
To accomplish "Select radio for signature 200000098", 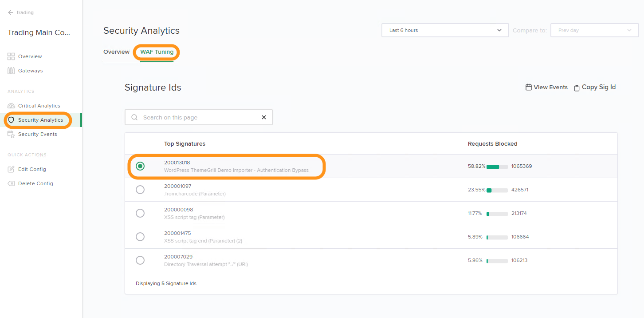I will (140, 213).
